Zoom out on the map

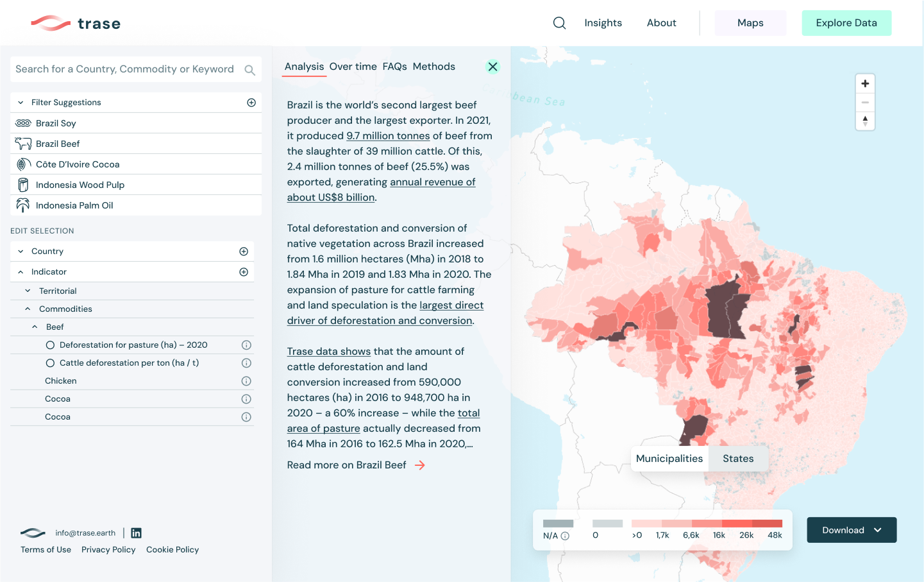865,103
